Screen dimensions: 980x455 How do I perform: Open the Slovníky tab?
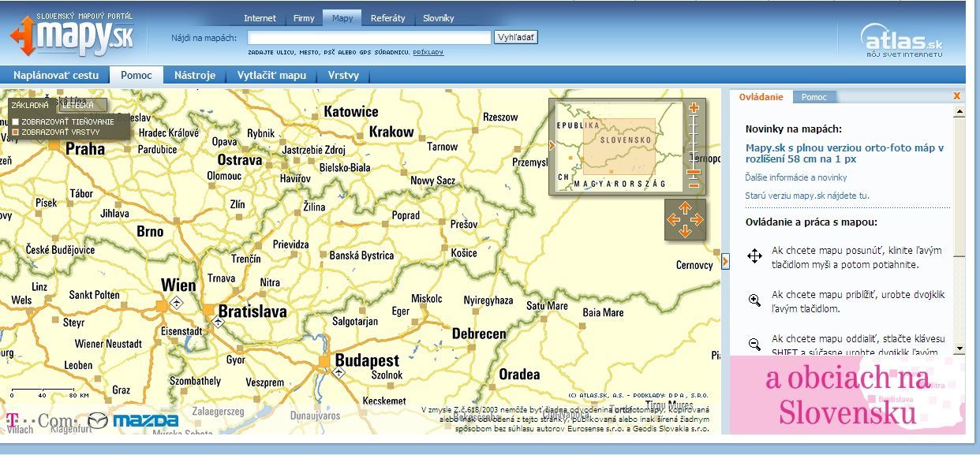point(439,18)
